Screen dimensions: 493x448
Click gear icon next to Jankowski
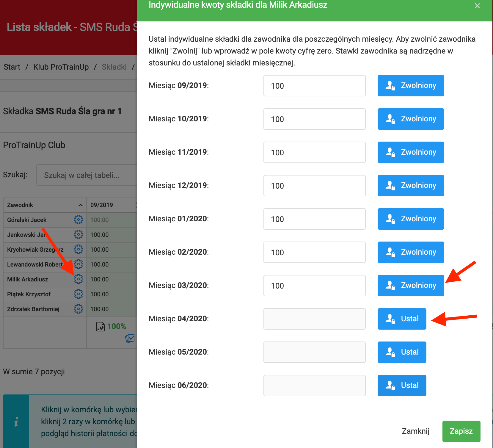tap(78, 234)
